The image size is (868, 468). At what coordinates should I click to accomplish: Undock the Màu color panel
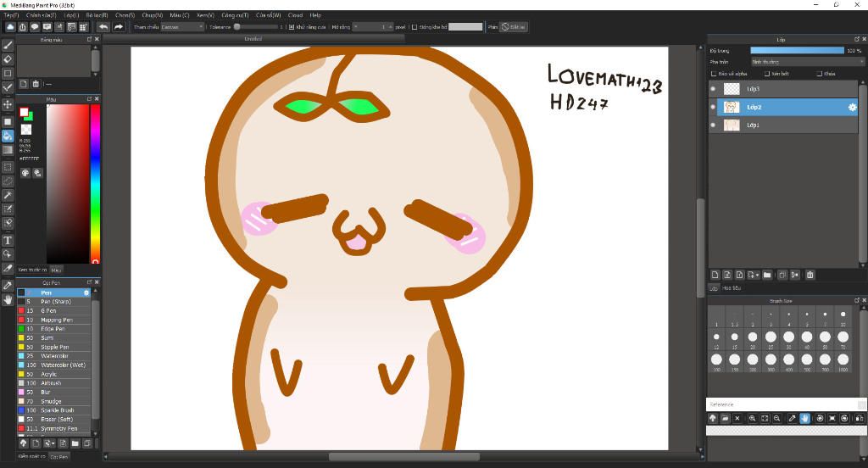point(89,98)
